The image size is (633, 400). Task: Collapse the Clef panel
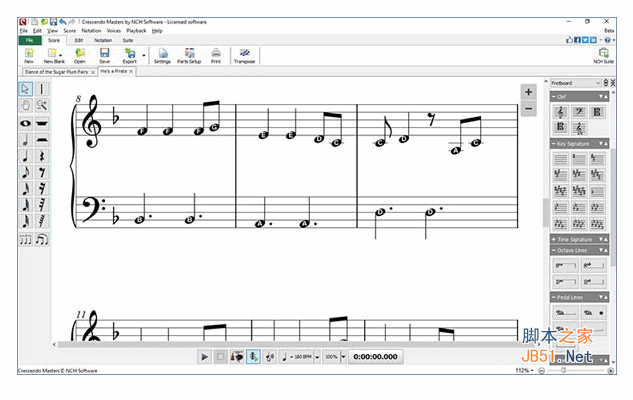coord(554,97)
